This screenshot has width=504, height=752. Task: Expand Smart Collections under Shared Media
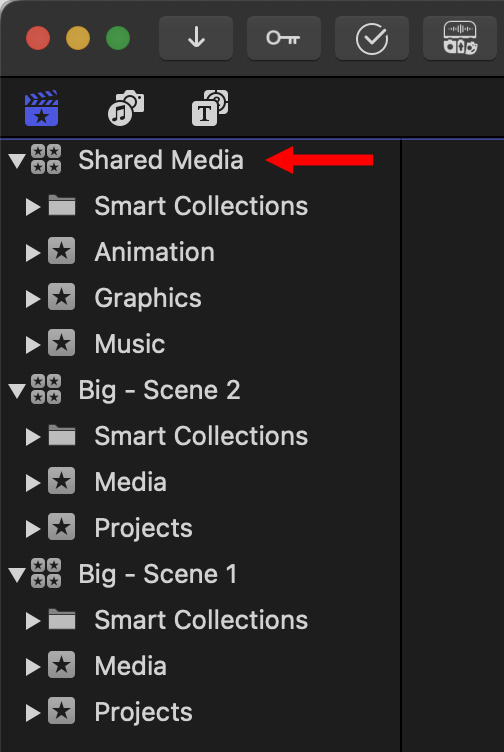(x=33, y=207)
